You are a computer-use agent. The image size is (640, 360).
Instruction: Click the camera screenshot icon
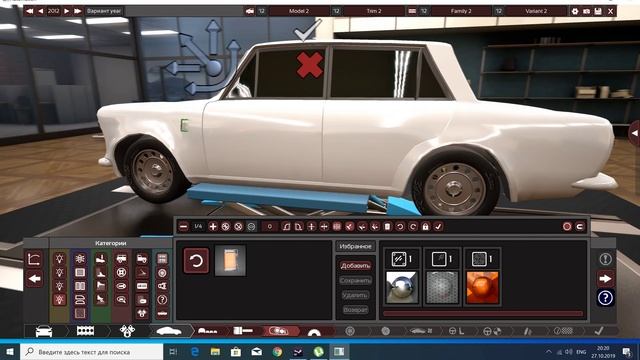pyautogui.click(x=587, y=11)
